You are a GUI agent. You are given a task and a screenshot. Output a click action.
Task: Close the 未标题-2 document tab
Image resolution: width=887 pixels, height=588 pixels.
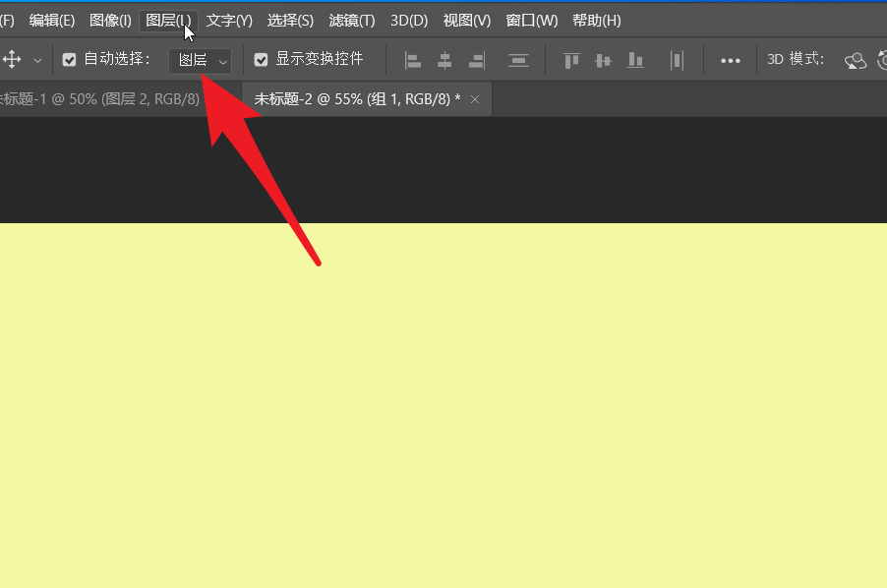475,99
